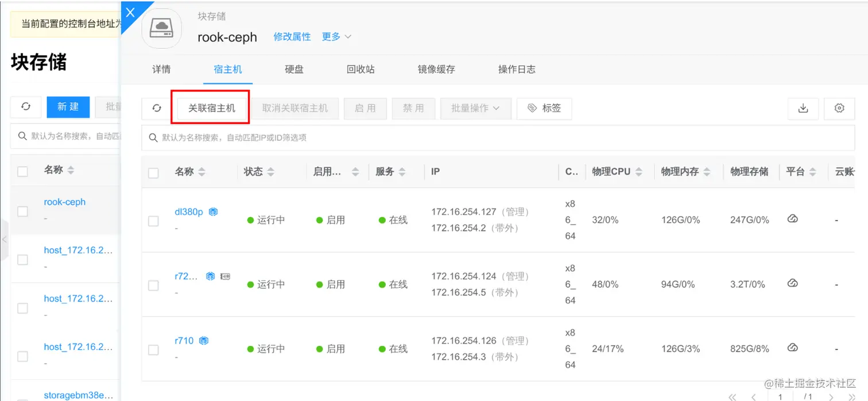The width and height of the screenshot is (868, 401).
Task: Click IP 172.16.254.127 (管理)
Action: (480, 212)
